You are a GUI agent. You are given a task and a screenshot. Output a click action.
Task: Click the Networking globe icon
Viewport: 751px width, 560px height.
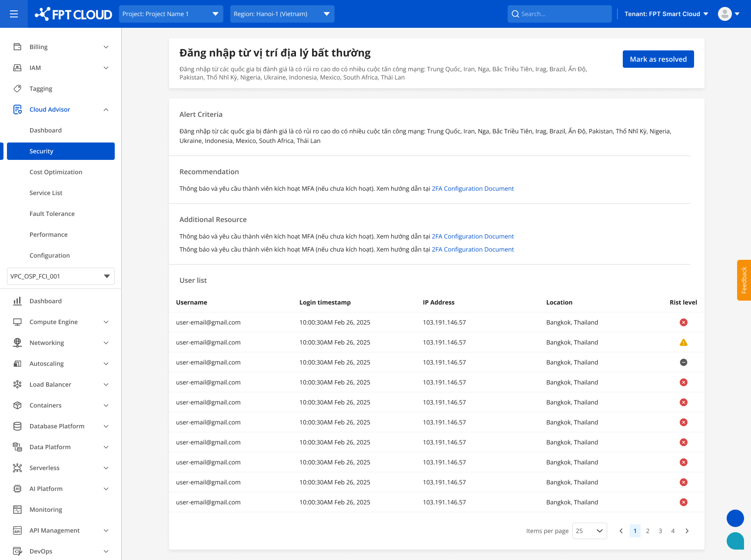click(17, 343)
